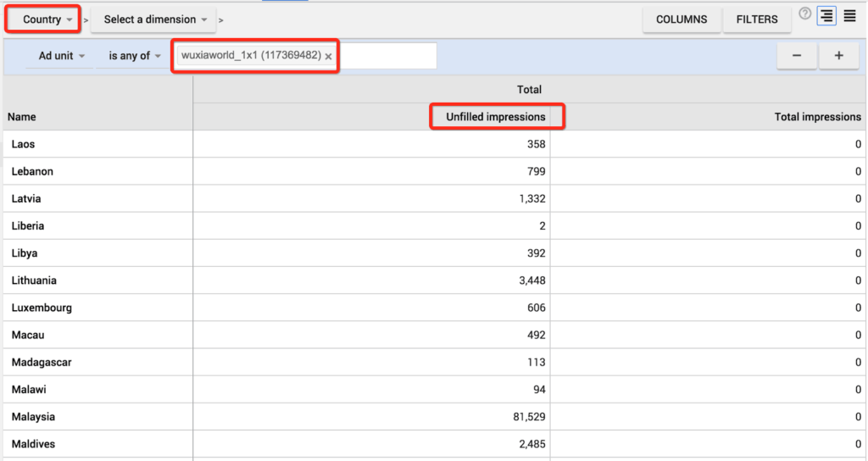This screenshot has height=461, width=868.
Task: Select the Lebanon row
Action: (434, 171)
